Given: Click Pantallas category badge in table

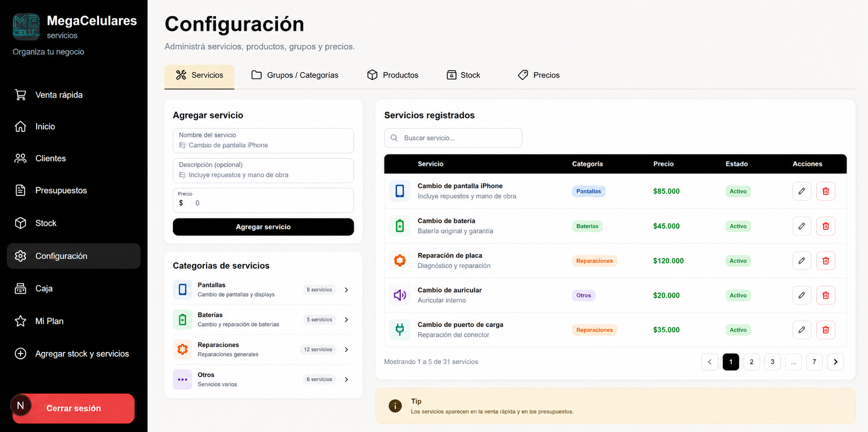Looking at the screenshot, I should click(x=589, y=191).
